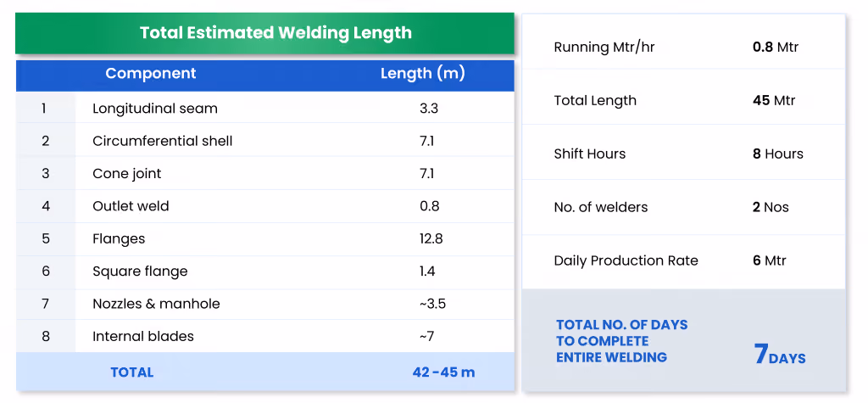The height and width of the screenshot is (403, 868).
Task: Select the Component column header
Action: click(x=151, y=73)
